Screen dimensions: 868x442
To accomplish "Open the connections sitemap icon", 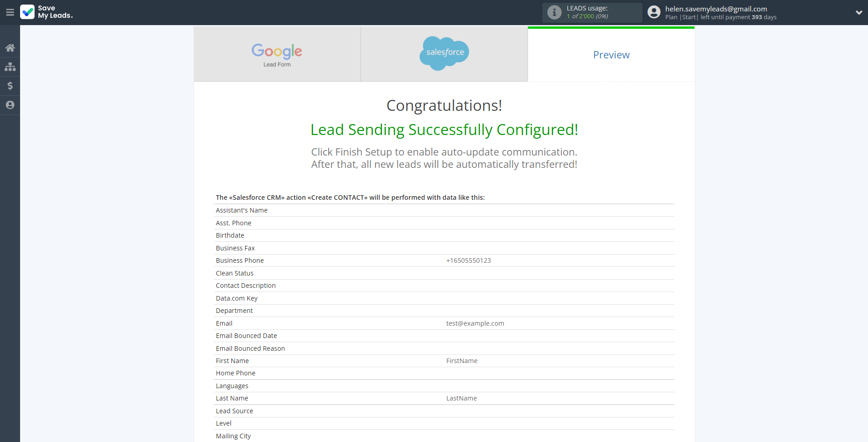I will [10, 67].
